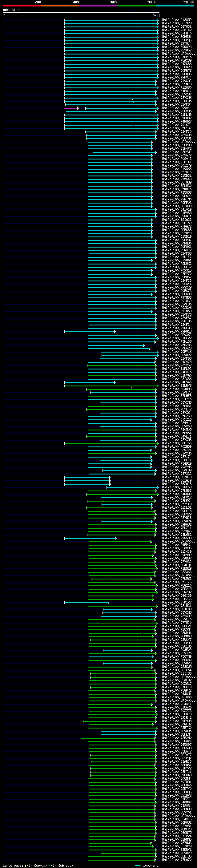Select the UniRef100_P34917 label
Image resolution: width=197 pixels, height=868 pixels.
click(177, 423)
